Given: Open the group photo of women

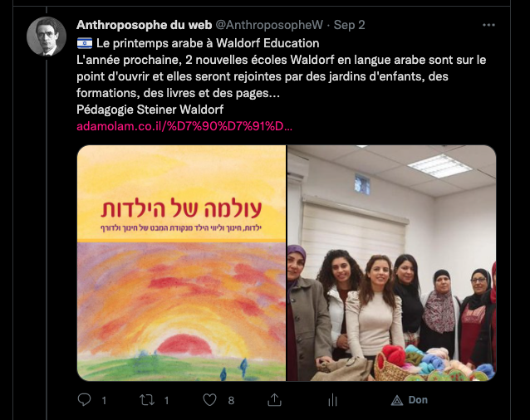Looking at the screenshot, I should click(392, 263).
